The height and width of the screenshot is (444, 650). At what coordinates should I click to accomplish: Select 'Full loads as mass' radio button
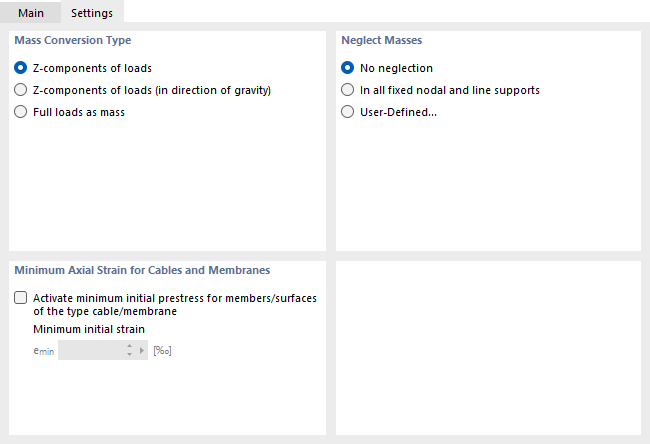tap(21, 112)
